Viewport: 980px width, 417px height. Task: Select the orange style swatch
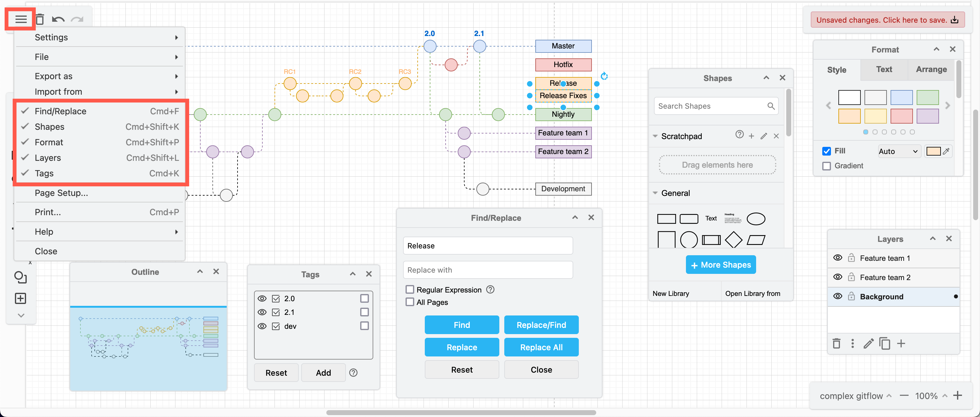[850, 116]
